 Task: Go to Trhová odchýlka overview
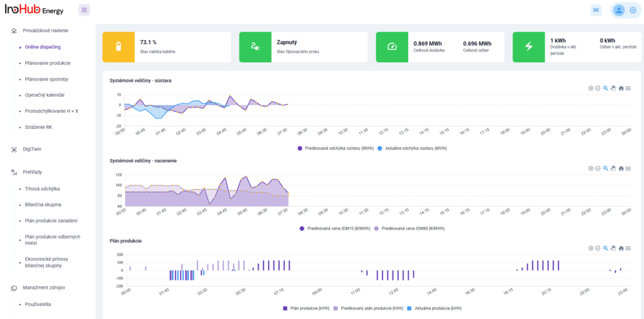pos(42,189)
